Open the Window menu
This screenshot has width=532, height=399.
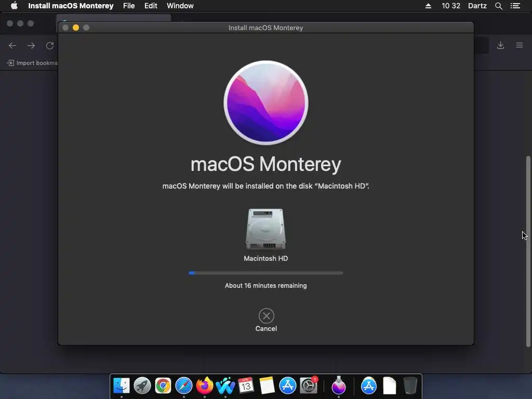click(180, 6)
